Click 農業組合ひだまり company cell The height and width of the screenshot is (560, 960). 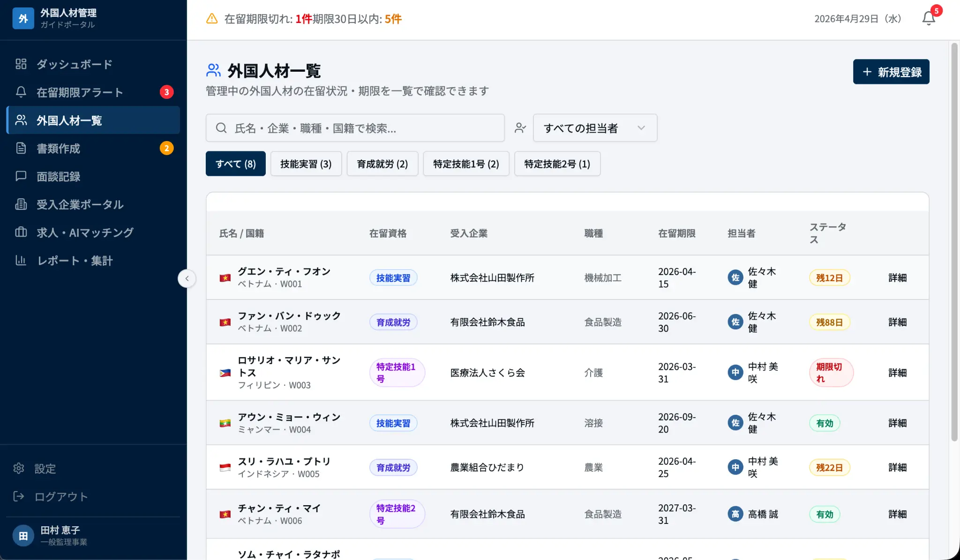point(487,468)
